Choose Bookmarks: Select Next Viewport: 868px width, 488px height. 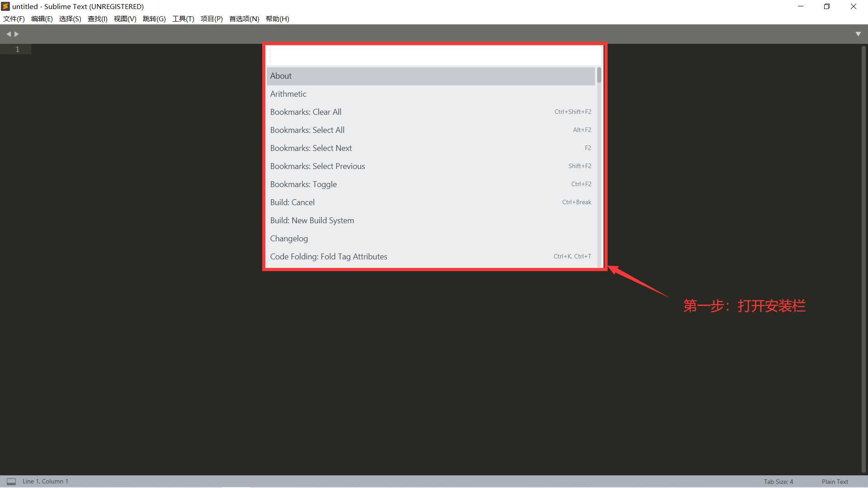coord(431,148)
